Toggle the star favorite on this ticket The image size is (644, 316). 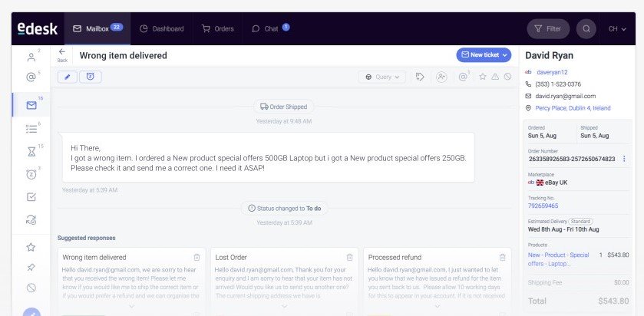pyautogui.click(x=483, y=77)
